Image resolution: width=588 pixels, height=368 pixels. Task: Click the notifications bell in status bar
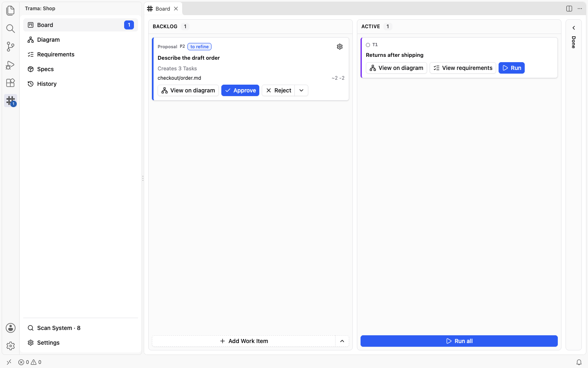[x=579, y=362]
